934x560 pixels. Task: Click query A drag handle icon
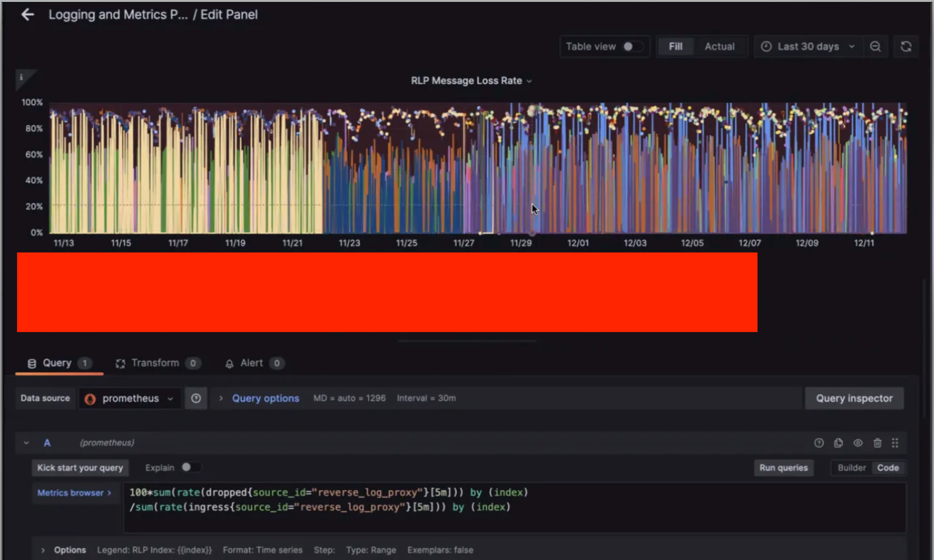pos(895,443)
